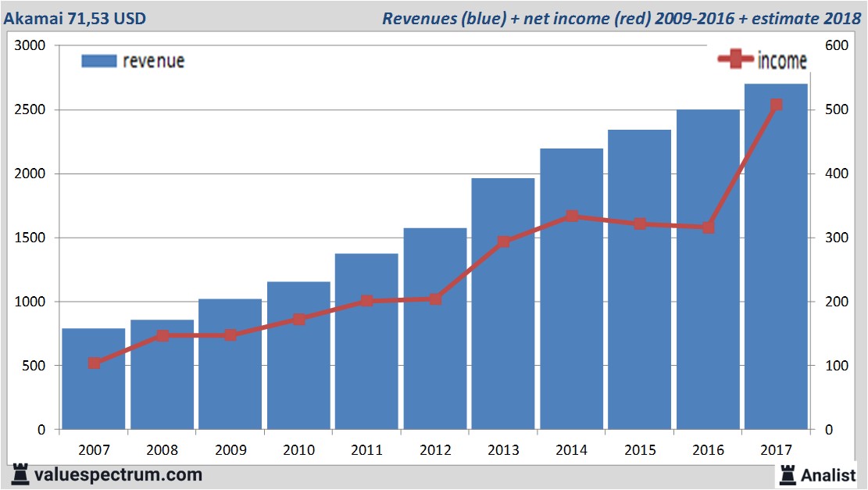Click the 'revenue' legend text
The image size is (868, 490).
(x=153, y=61)
